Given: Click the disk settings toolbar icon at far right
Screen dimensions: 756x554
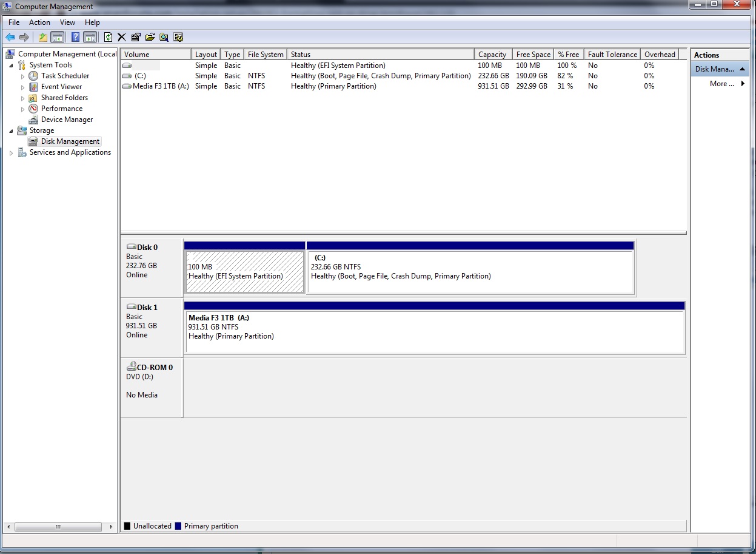Looking at the screenshot, I should pos(178,37).
